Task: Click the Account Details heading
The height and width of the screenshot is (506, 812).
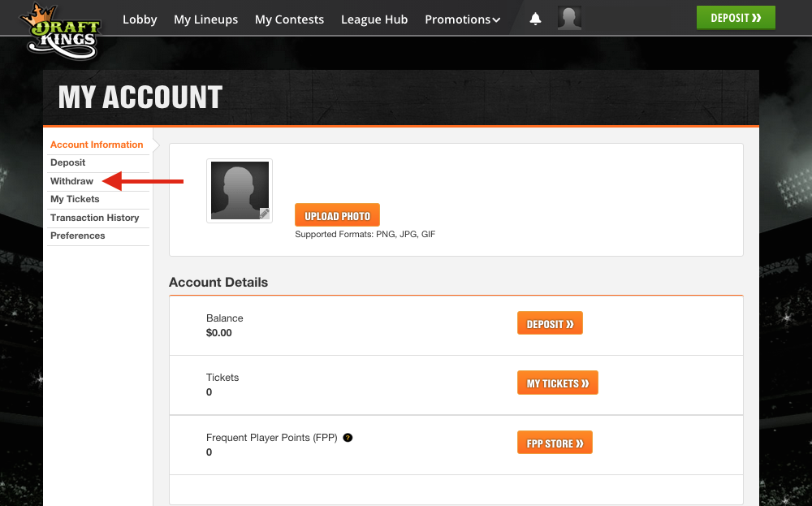Action: [218, 283]
